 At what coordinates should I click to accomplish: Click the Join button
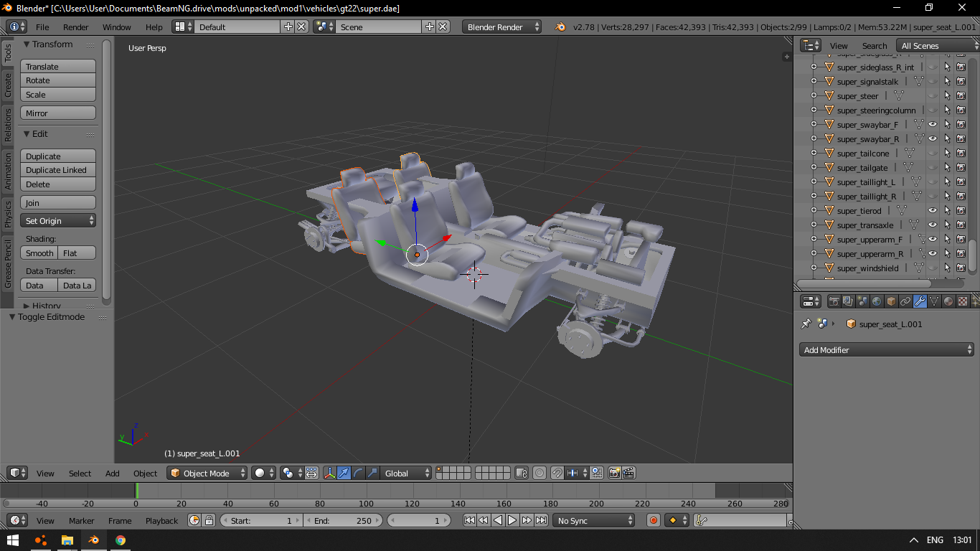pyautogui.click(x=58, y=203)
